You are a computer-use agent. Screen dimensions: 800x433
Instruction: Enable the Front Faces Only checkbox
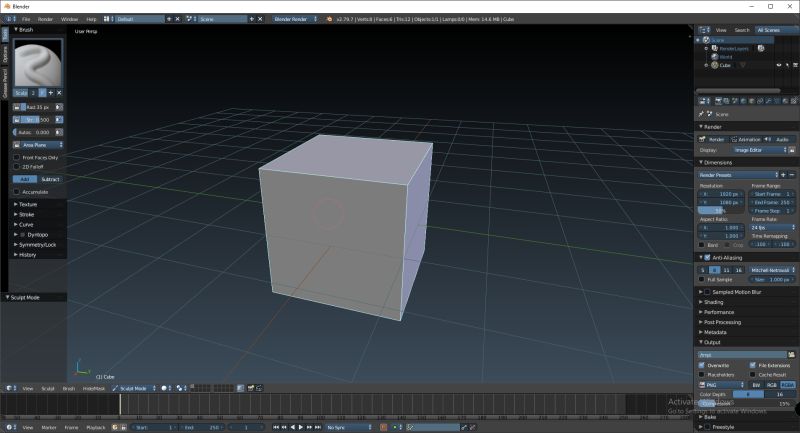coord(17,158)
